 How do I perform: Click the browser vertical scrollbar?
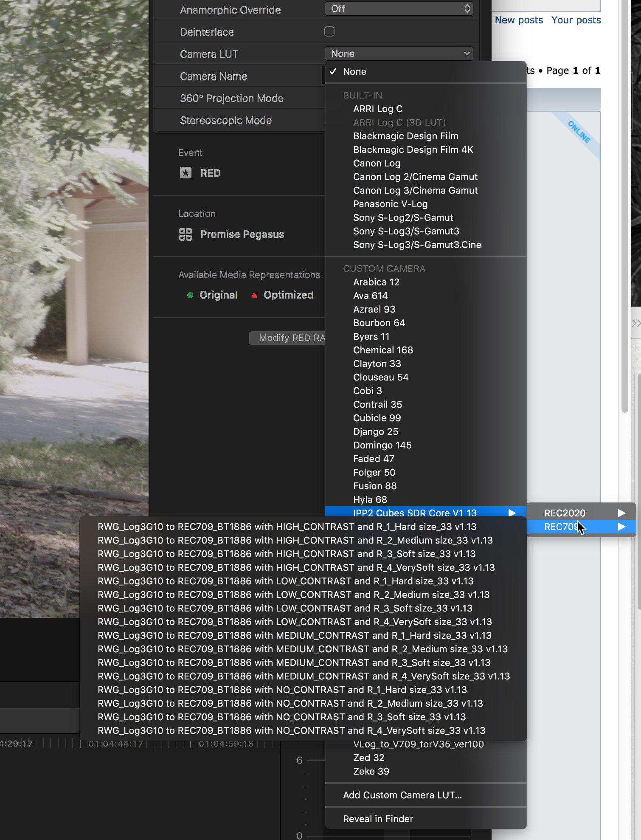pyautogui.click(x=624, y=212)
